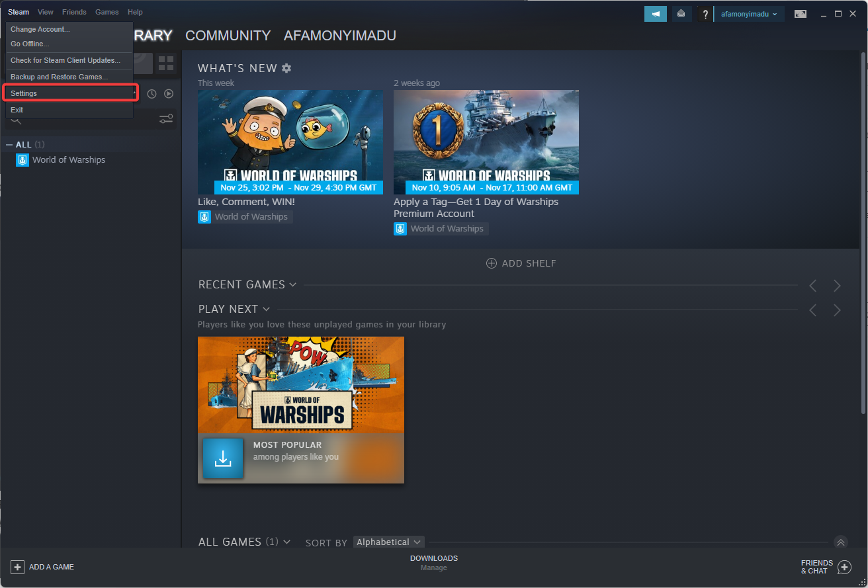Viewport: 868px width, 588px height.
Task: Go to next Recent Games page arrow
Action: 837,286
